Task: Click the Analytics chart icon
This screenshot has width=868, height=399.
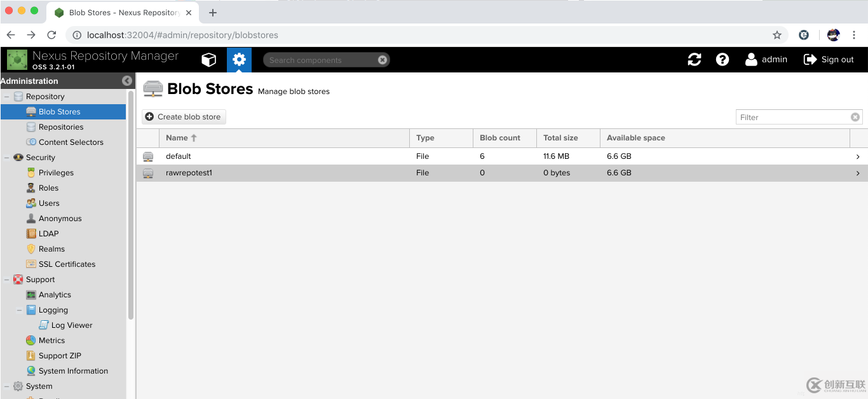Action: tap(31, 295)
